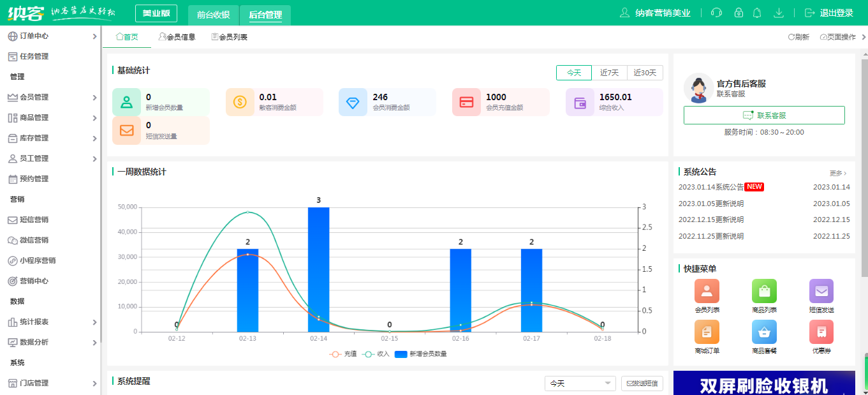Screen dimensions: 868x395
Task: Click the 短信发送 quick menu icon
Action: tap(821, 292)
